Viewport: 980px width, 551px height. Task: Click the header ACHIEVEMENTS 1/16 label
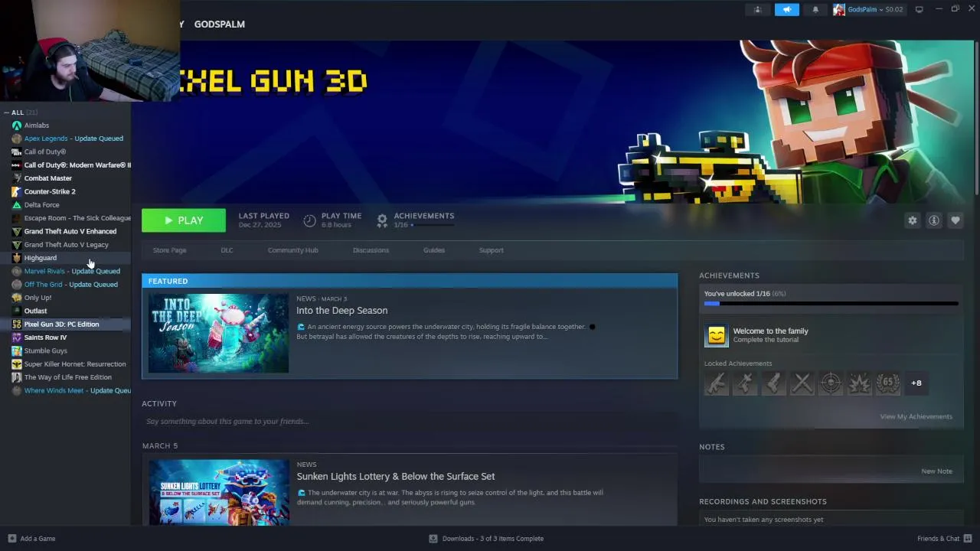tap(423, 220)
